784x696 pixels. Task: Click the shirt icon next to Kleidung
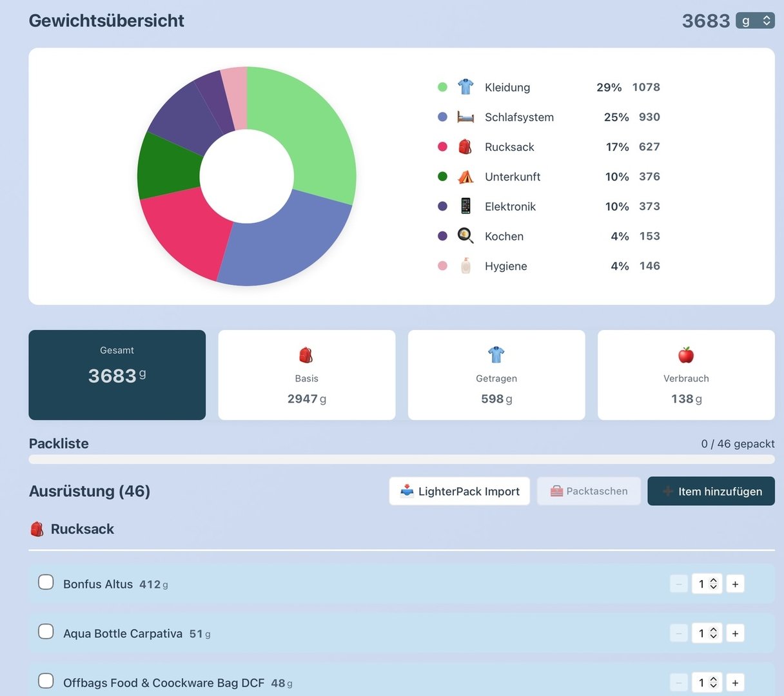click(465, 87)
